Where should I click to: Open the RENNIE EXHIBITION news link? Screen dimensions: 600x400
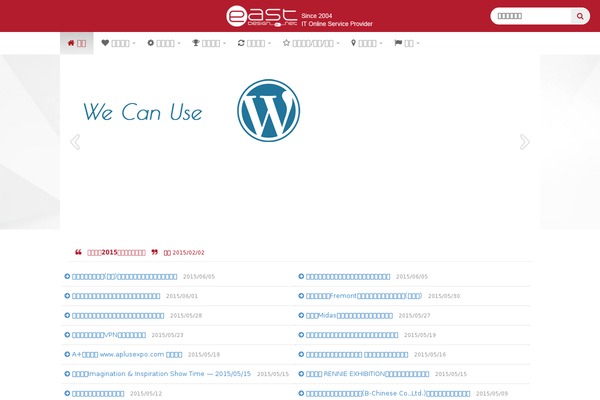[367, 374]
